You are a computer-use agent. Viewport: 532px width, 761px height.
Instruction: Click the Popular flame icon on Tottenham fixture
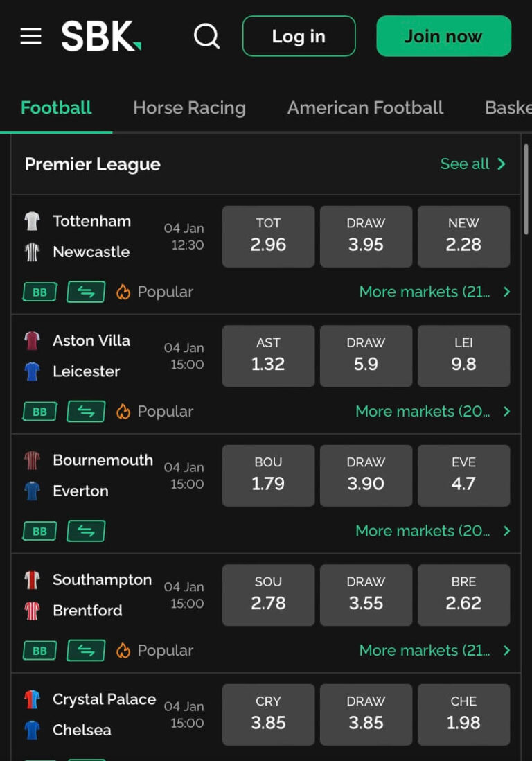(125, 292)
